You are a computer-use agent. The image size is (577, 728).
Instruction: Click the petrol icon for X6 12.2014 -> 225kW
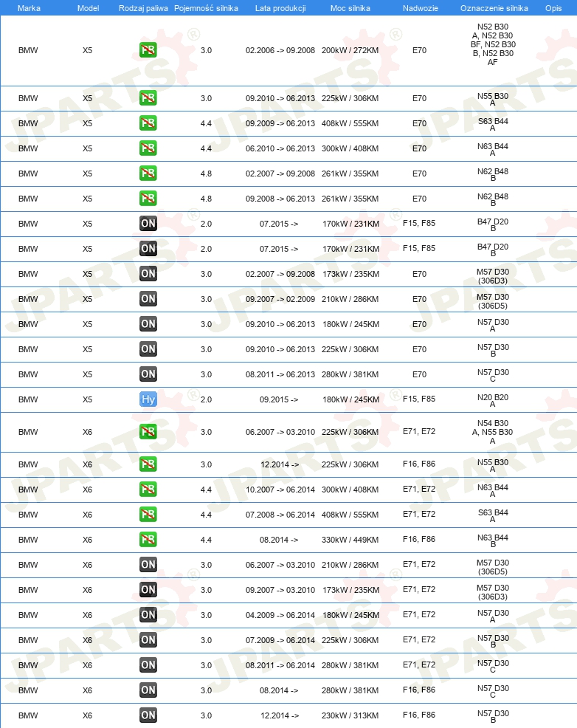(148, 464)
